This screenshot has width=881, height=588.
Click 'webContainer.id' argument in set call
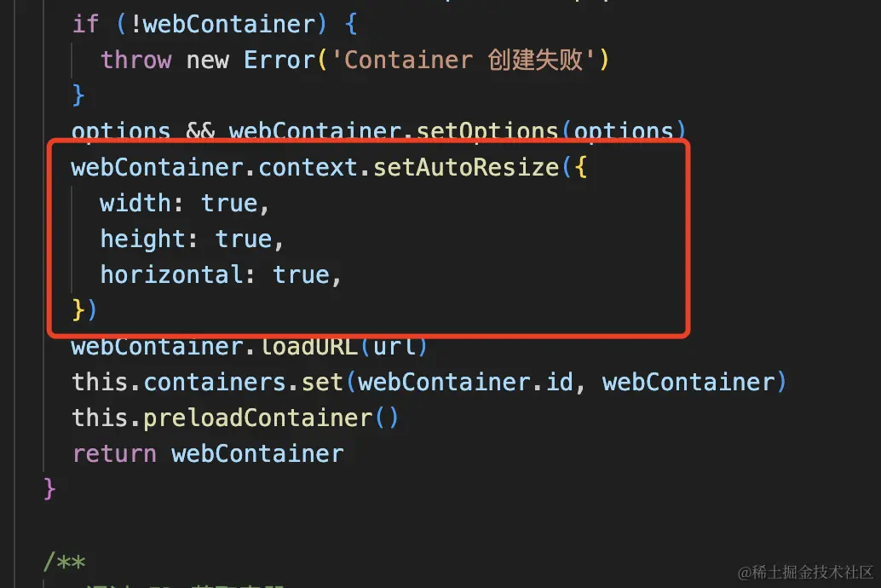(466, 383)
